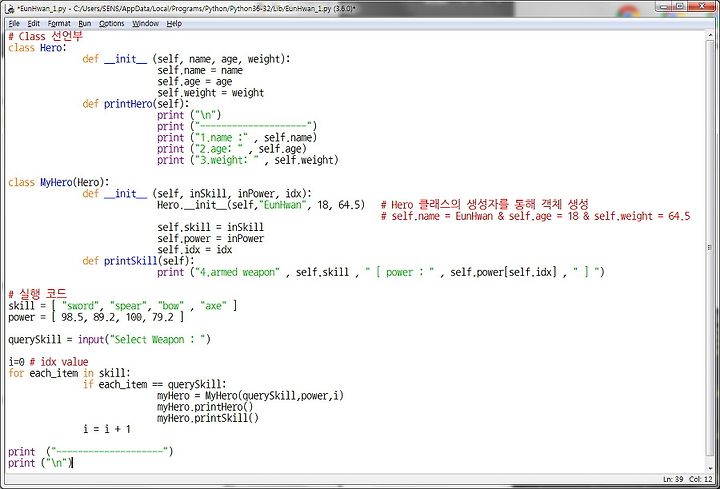The image size is (720, 489).
Task: Click the '# Class 선언부' comment line
Action: 45,36
